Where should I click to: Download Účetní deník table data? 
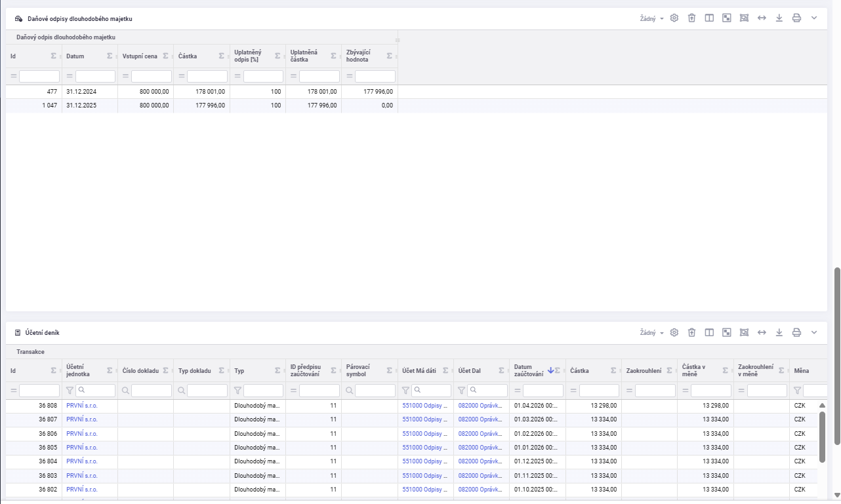(779, 332)
